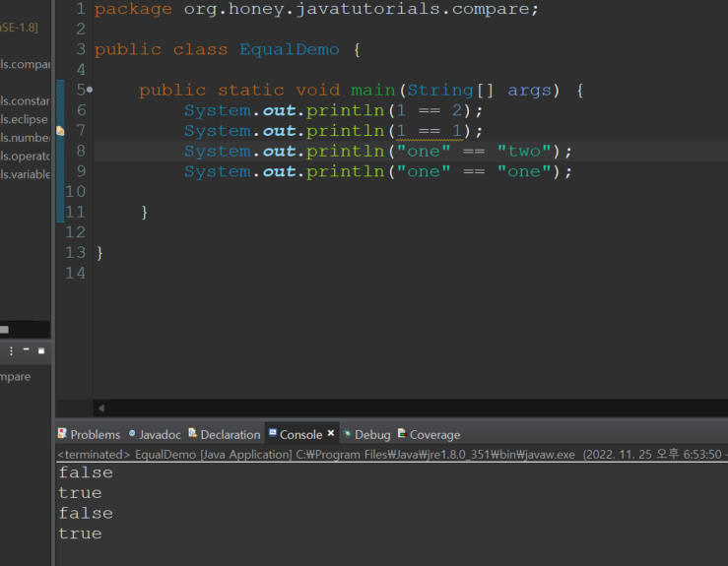Screen dimensions: 728x566
Task: Click the package declaration on line 1
Action: pos(316,9)
